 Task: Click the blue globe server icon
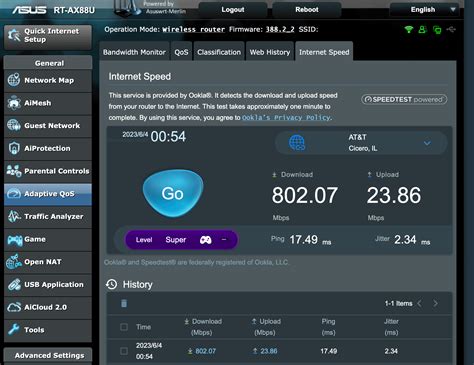297,143
